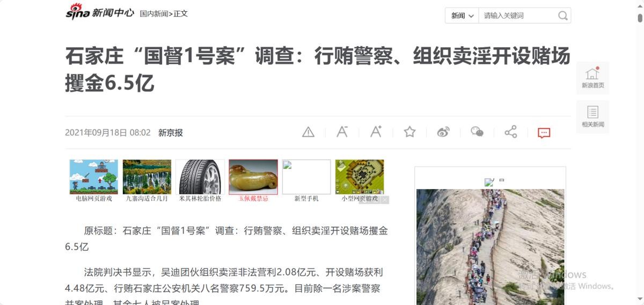Viewport: 644px width, 305px height.
Task: Bookmark article with the star icon
Action: [x=409, y=132]
